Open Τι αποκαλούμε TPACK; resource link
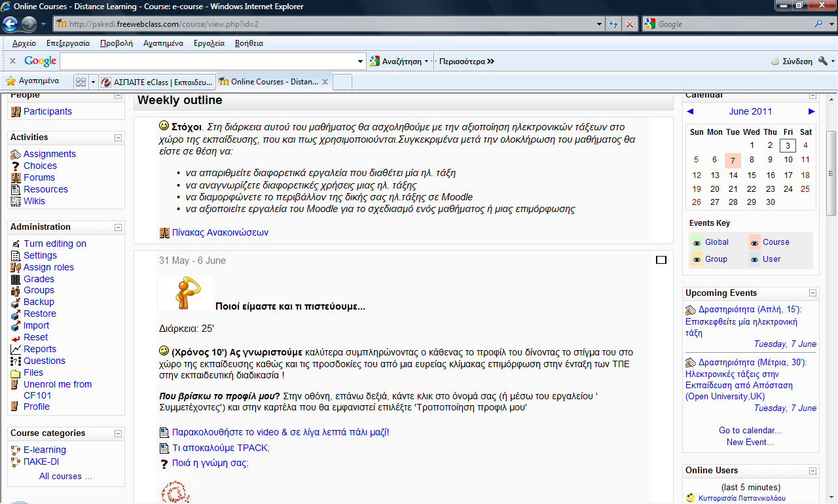The width and height of the screenshot is (838, 504). 221,448
